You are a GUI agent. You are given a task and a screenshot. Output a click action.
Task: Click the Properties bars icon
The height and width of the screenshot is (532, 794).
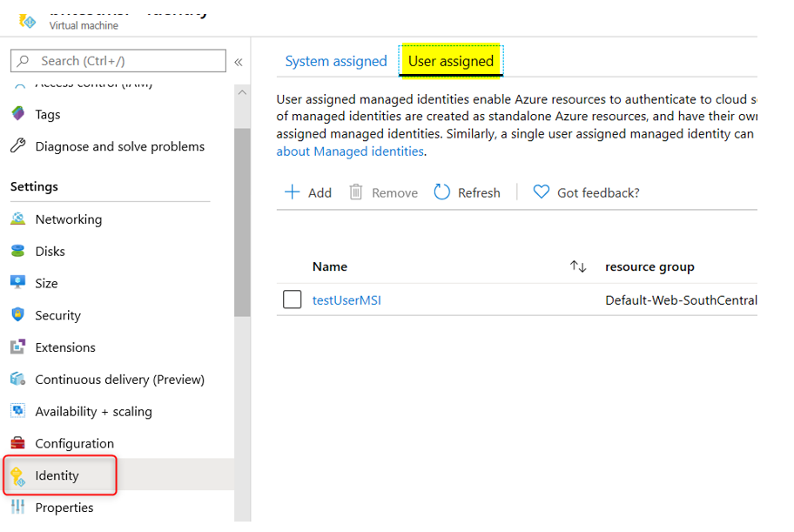click(18, 507)
